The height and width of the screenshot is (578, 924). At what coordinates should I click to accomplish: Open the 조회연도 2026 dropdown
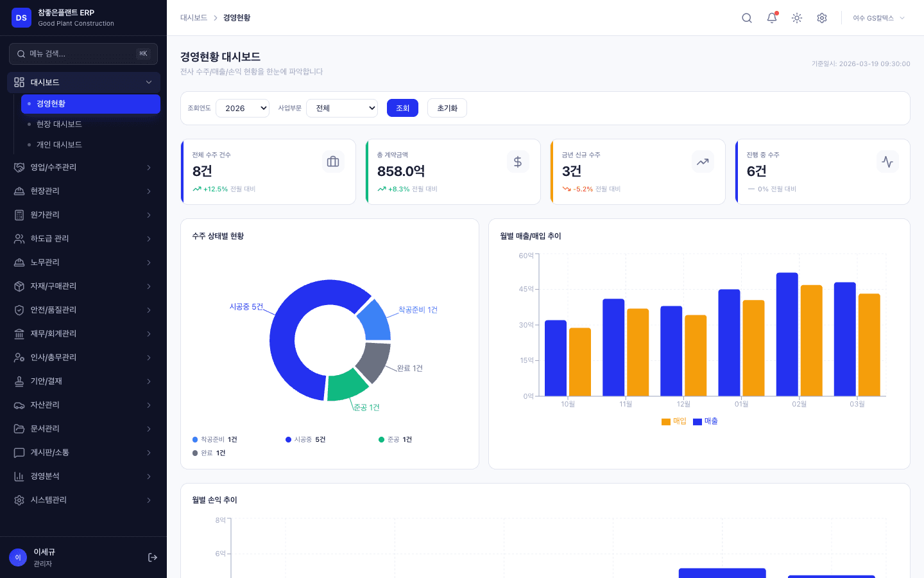click(x=243, y=108)
